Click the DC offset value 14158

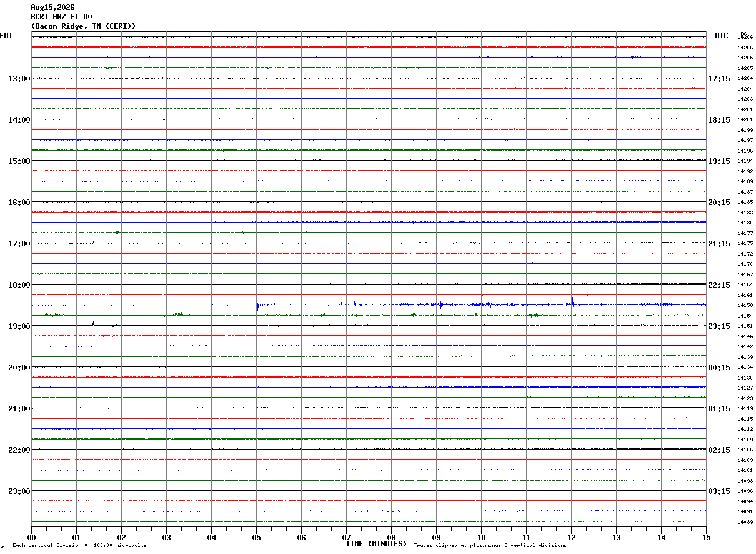coord(745,305)
